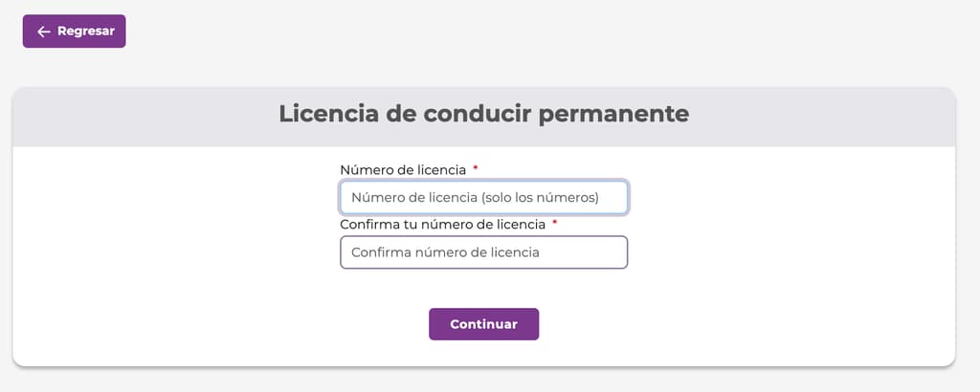The height and width of the screenshot is (392, 980).
Task: Click the Número de licencia field label
Action: point(403,169)
